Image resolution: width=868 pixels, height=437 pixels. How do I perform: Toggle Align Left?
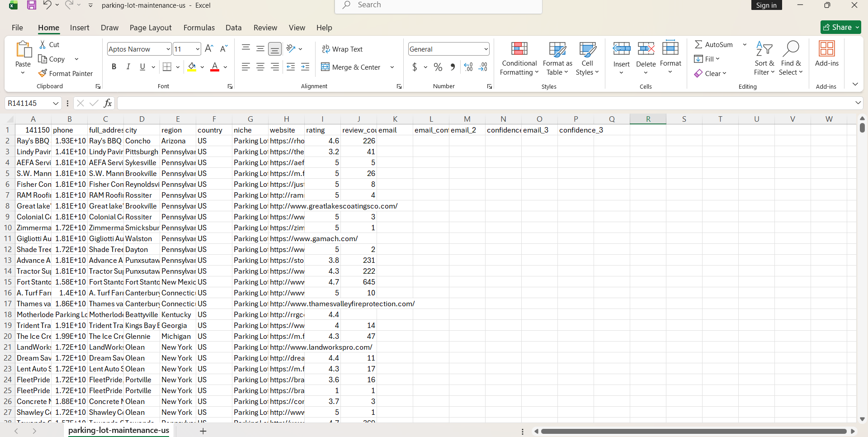[x=246, y=67]
